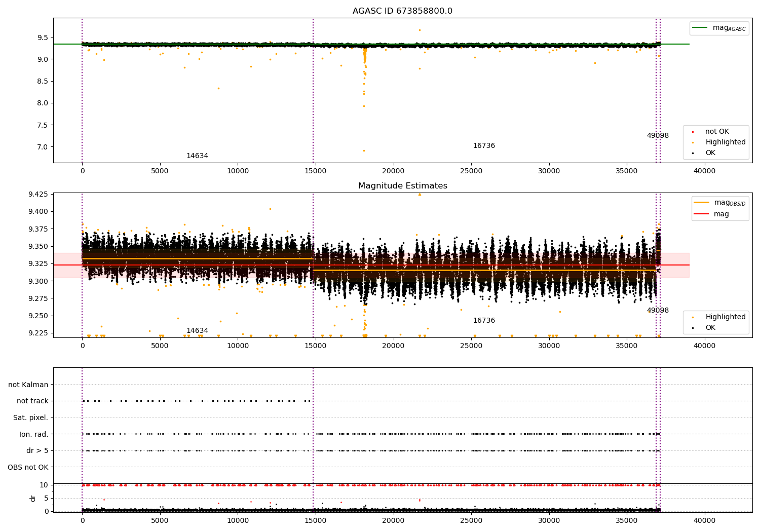Click the 9.250 y-axis tick label
The width and height of the screenshot is (760, 532).
(x=38, y=316)
